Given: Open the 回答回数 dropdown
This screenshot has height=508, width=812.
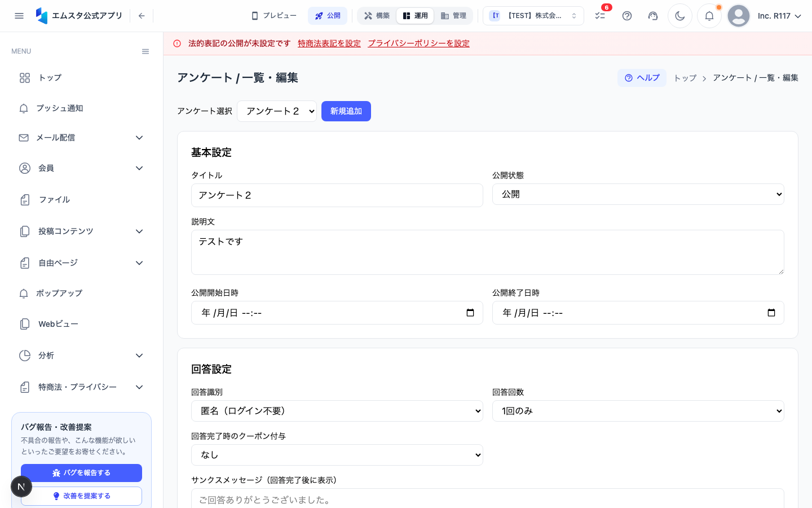Looking at the screenshot, I should [638, 411].
